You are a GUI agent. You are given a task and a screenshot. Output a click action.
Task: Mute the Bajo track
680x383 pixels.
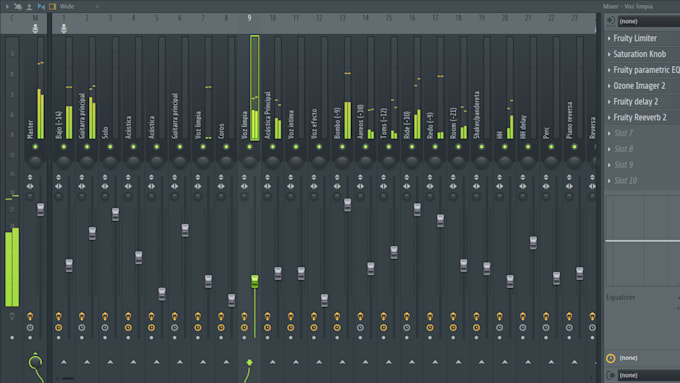pos(64,147)
